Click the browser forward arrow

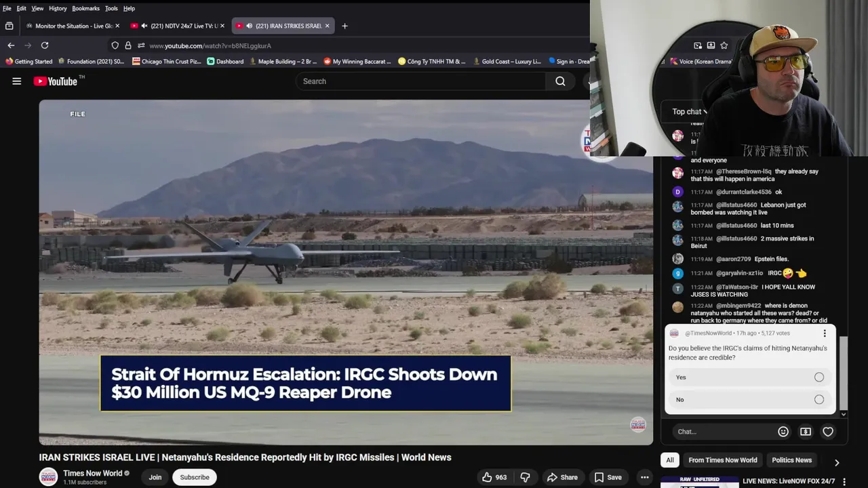[x=28, y=45]
